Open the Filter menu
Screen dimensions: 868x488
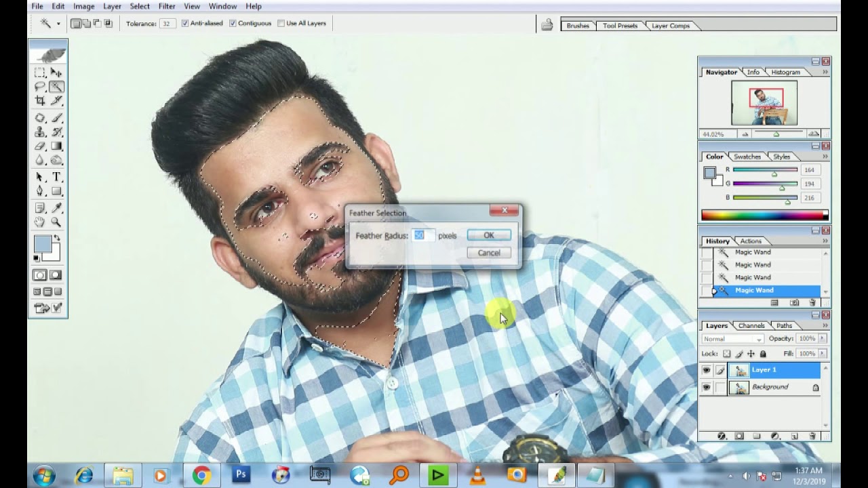pyautogui.click(x=167, y=6)
